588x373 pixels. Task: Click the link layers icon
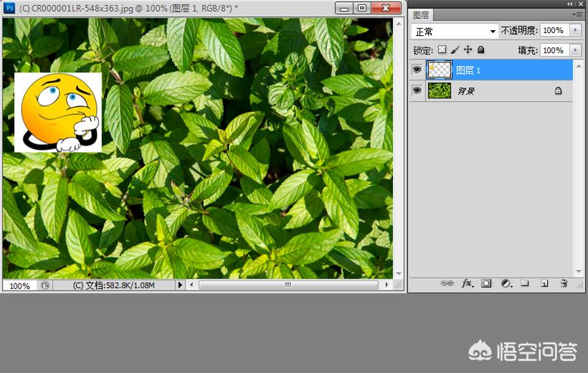pyautogui.click(x=447, y=283)
